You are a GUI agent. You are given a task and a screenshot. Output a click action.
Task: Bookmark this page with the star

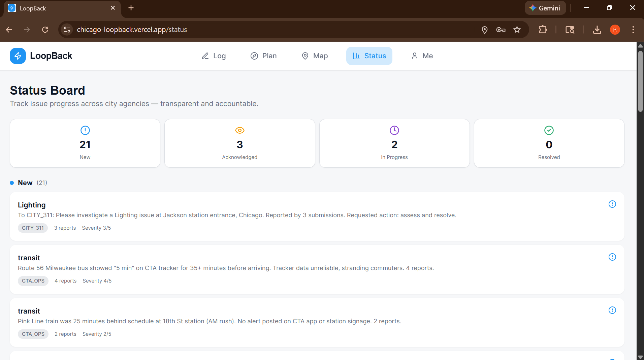[x=517, y=30]
